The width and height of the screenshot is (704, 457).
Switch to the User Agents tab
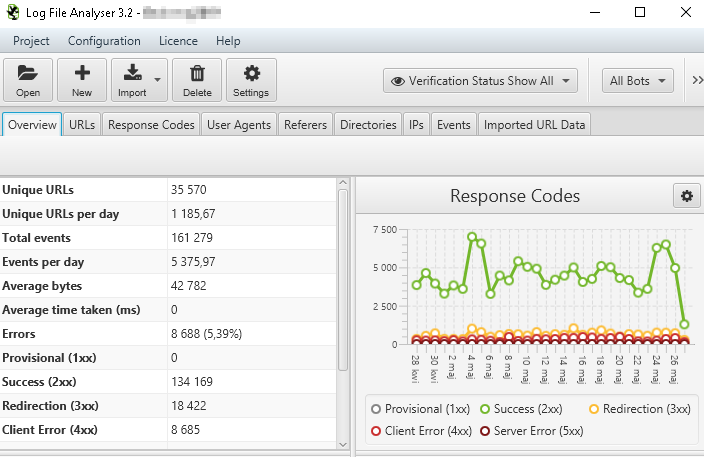(x=238, y=125)
